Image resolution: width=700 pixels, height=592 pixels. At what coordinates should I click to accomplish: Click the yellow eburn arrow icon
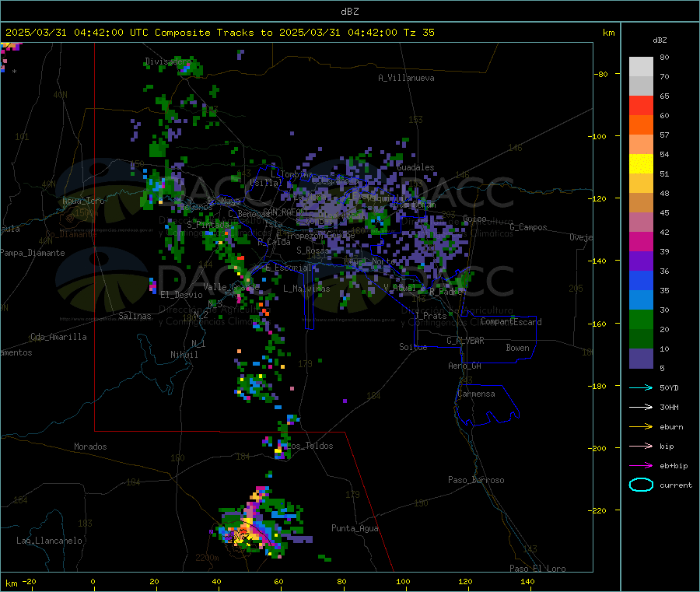[x=641, y=427]
